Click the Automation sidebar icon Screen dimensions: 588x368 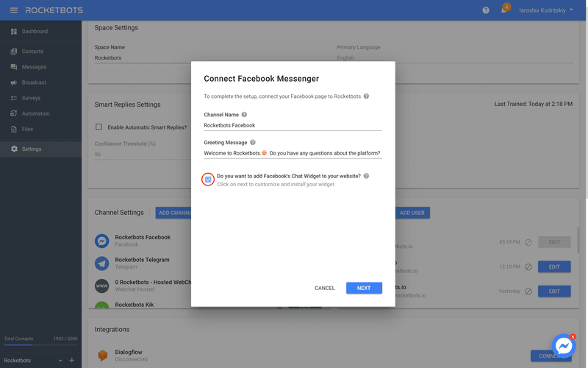click(x=14, y=113)
